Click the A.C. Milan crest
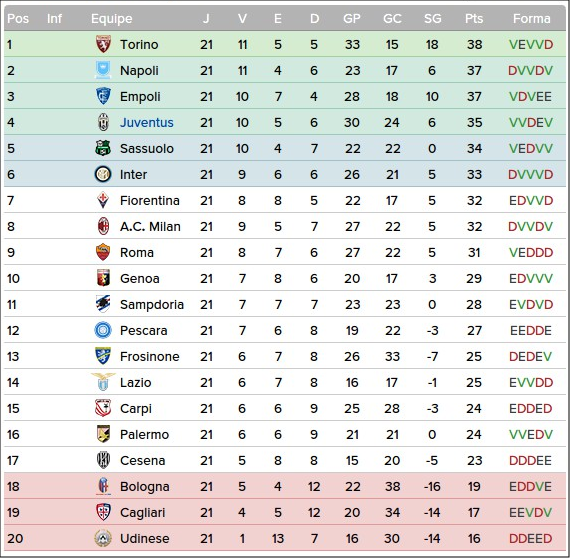The height and width of the screenshot is (558, 570). coord(103,226)
